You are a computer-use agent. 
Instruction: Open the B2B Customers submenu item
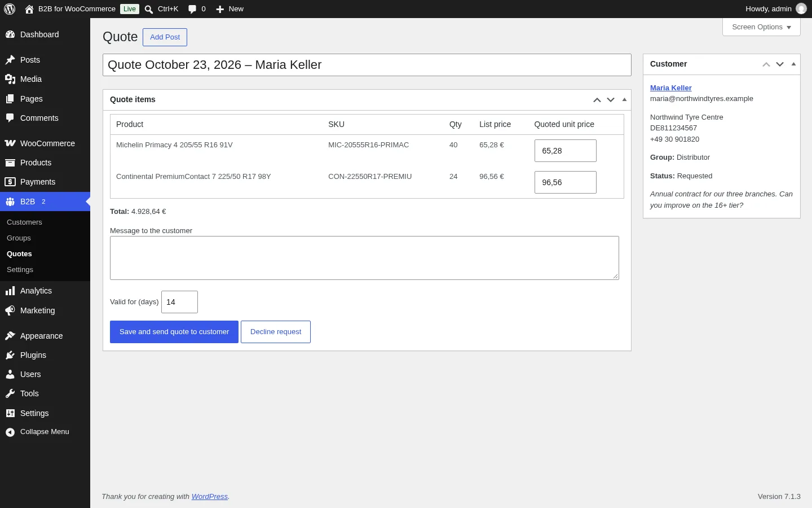coord(24,222)
